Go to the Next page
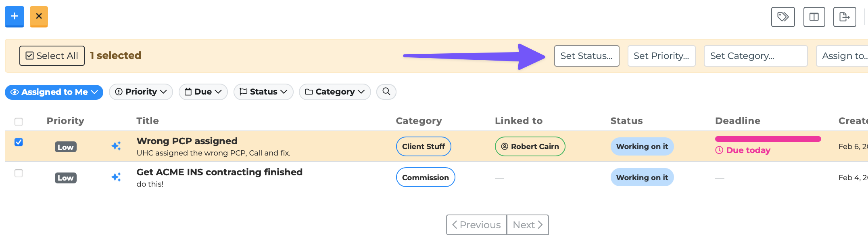The width and height of the screenshot is (868, 244). [x=528, y=225]
